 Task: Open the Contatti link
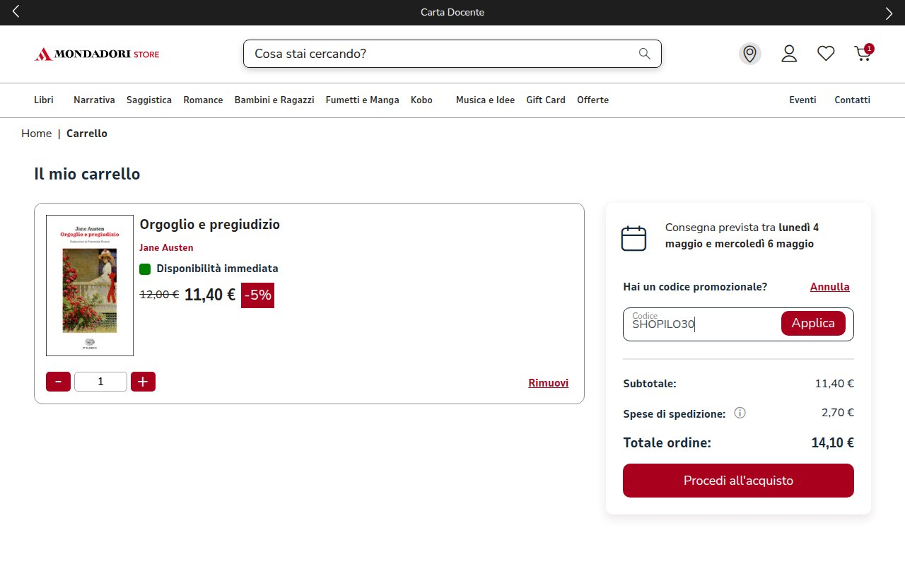click(x=852, y=100)
